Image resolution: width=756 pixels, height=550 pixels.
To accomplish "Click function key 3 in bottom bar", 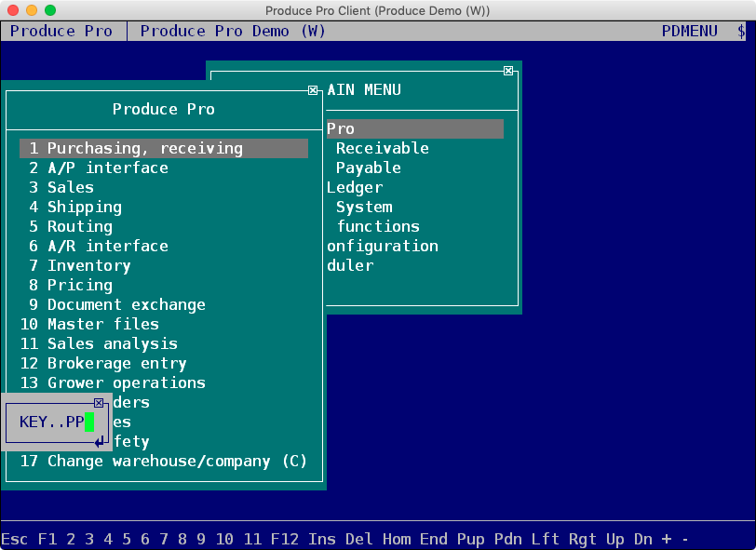I will [x=89, y=539].
